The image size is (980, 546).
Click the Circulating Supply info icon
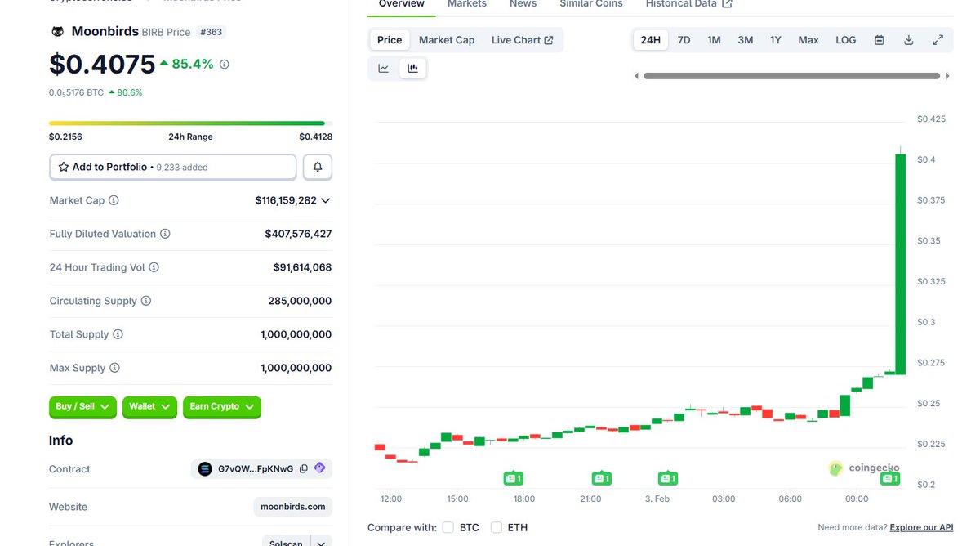[x=146, y=301]
